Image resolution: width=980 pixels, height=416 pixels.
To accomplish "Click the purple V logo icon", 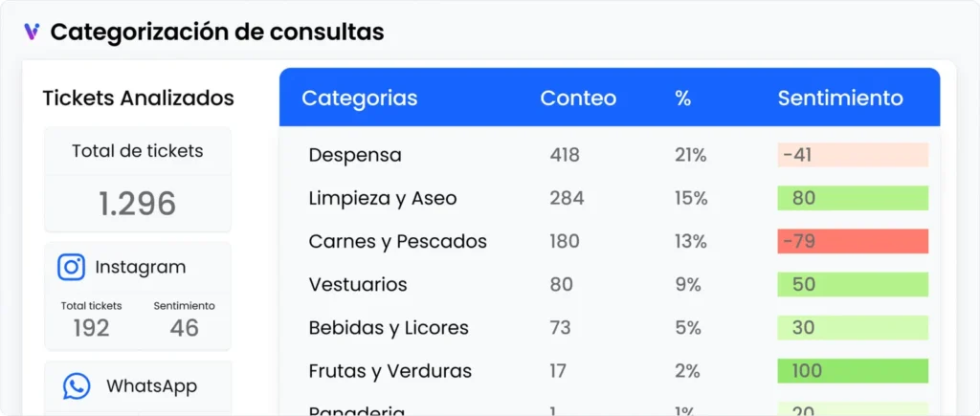I will pyautogui.click(x=32, y=32).
